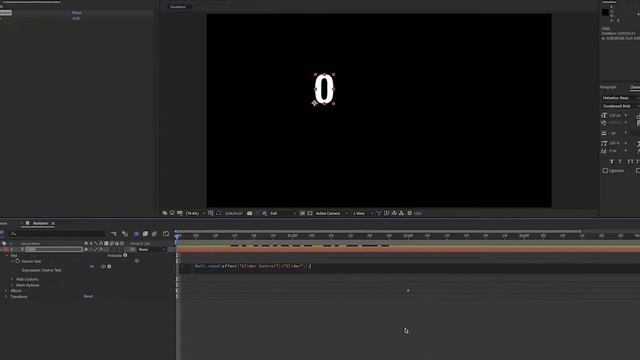Click Reset next to Transform
The width and height of the screenshot is (640, 360).
[x=88, y=296]
